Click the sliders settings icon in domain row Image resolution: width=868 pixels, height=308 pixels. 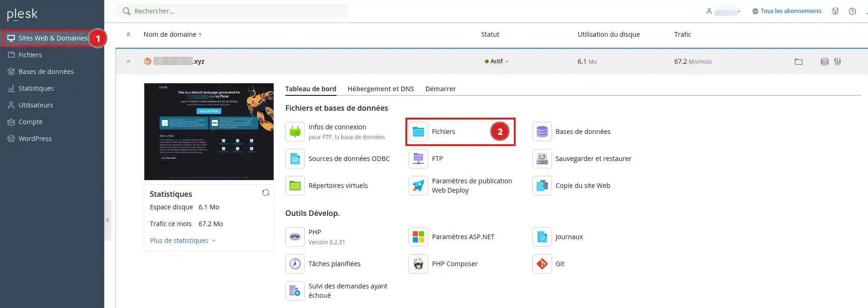coord(837,61)
